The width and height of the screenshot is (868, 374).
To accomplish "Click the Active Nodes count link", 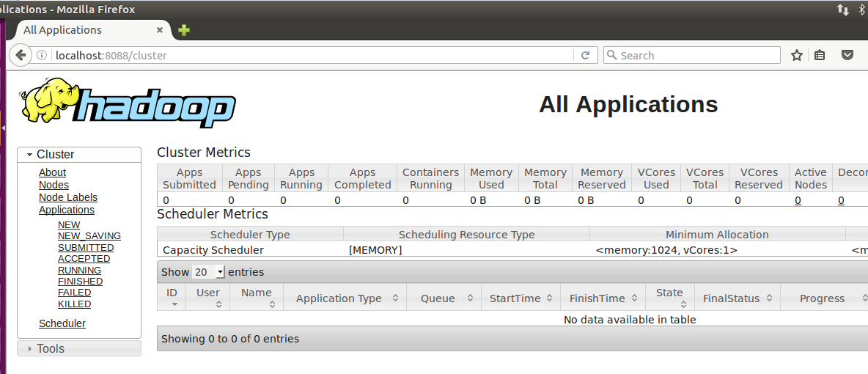I will pos(798,201).
